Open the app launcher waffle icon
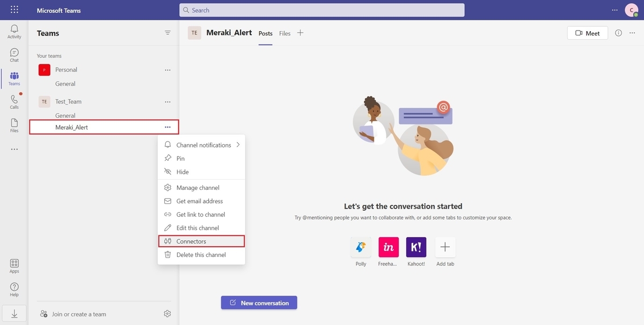This screenshot has height=325, width=644. click(14, 10)
